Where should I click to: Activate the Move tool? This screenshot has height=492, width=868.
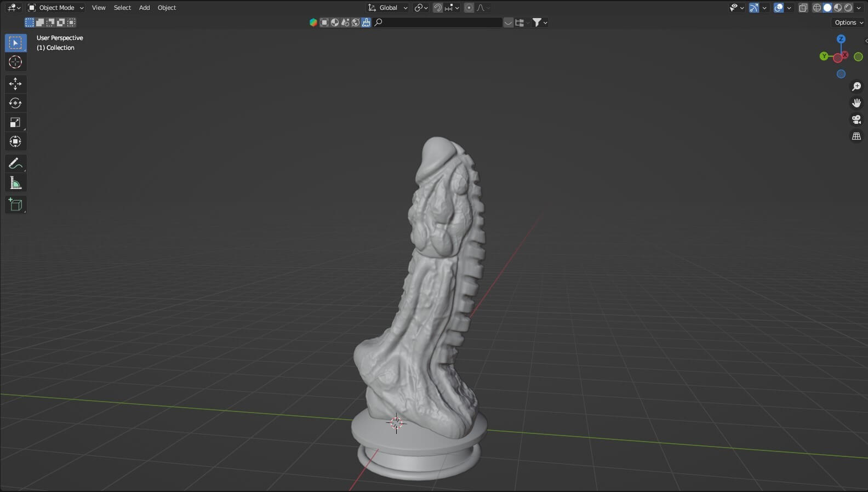coord(15,83)
